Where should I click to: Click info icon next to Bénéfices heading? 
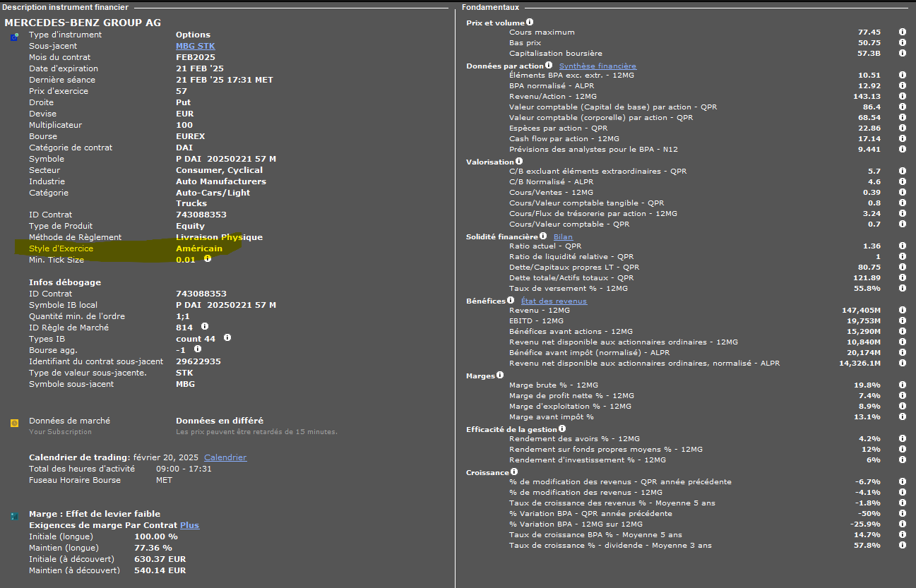pyautogui.click(x=511, y=300)
